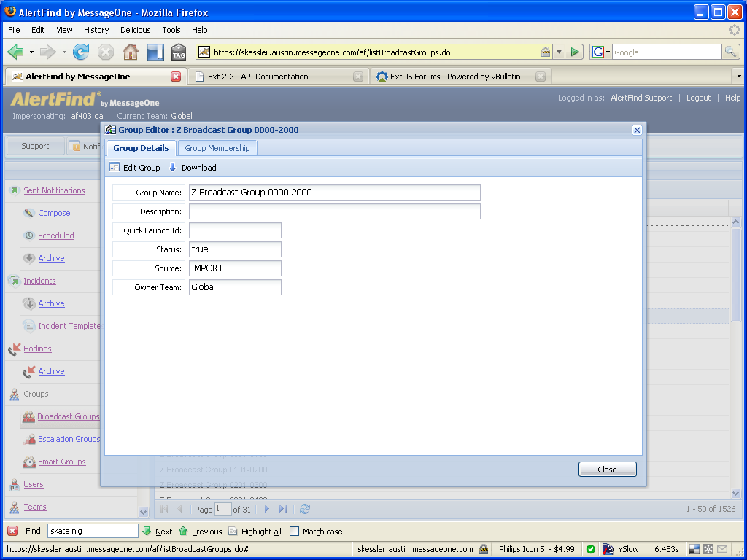The image size is (747, 560).
Task: Click Find Previous button
Action: tap(200, 532)
